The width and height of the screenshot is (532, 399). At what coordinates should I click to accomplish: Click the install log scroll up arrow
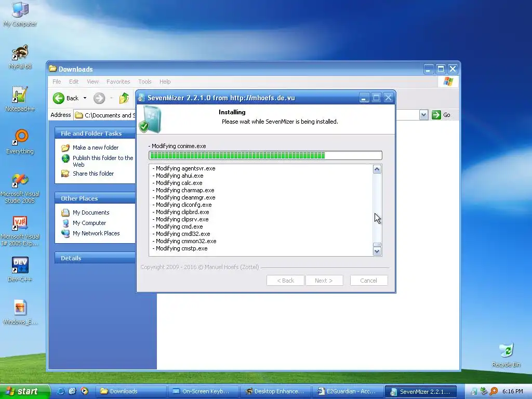[x=377, y=169]
